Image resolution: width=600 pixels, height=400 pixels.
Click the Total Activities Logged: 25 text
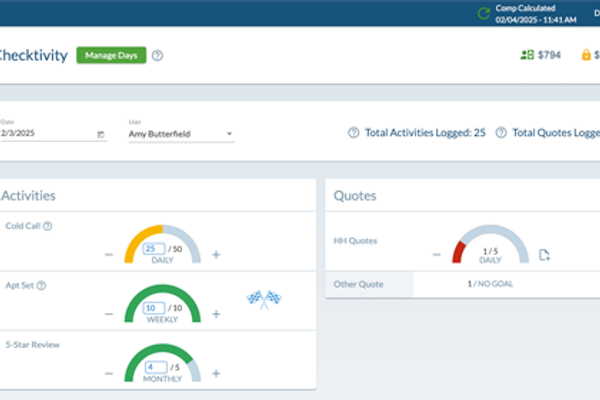click(x=425, y=133)
